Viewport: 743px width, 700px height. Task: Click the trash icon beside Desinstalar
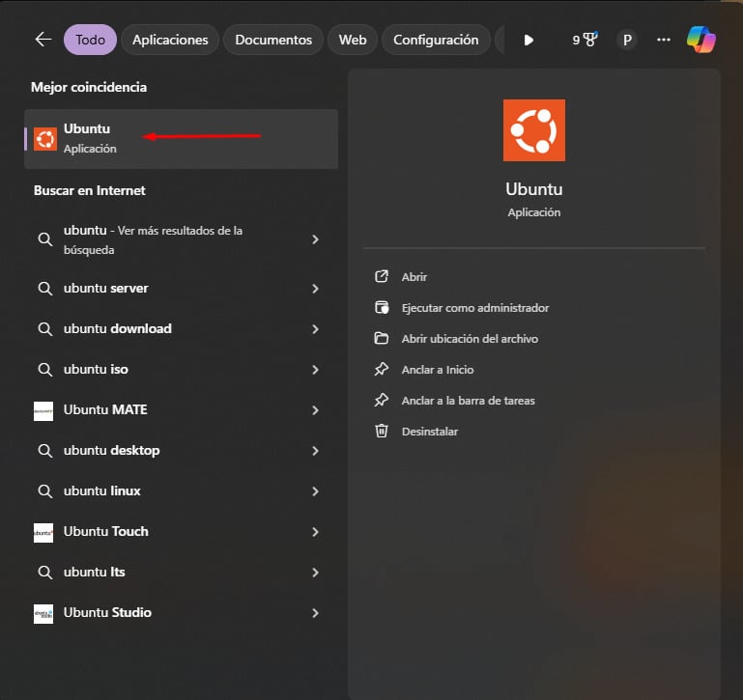[x=382, y=431]
